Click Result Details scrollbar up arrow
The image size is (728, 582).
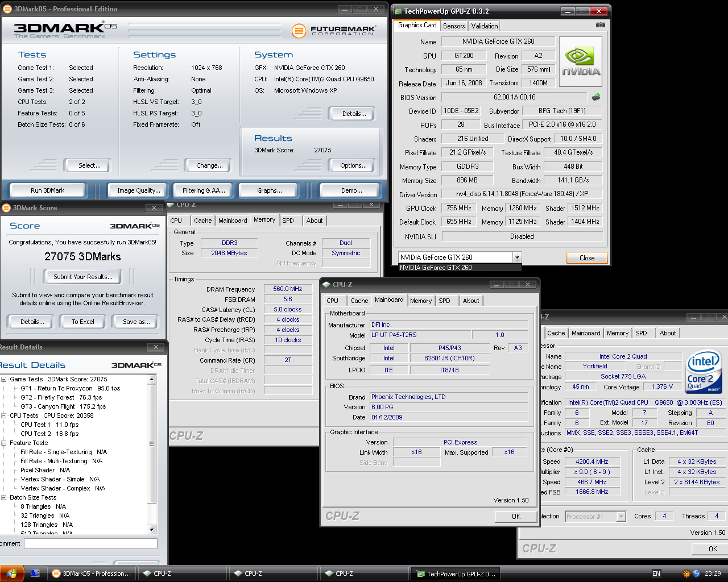151,379
